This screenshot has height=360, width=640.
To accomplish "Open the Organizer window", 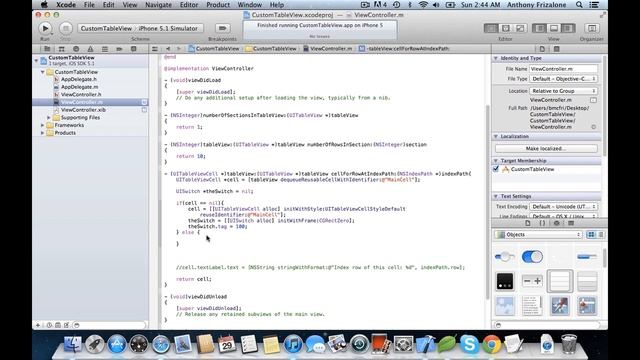I will (x=592, y=28).
